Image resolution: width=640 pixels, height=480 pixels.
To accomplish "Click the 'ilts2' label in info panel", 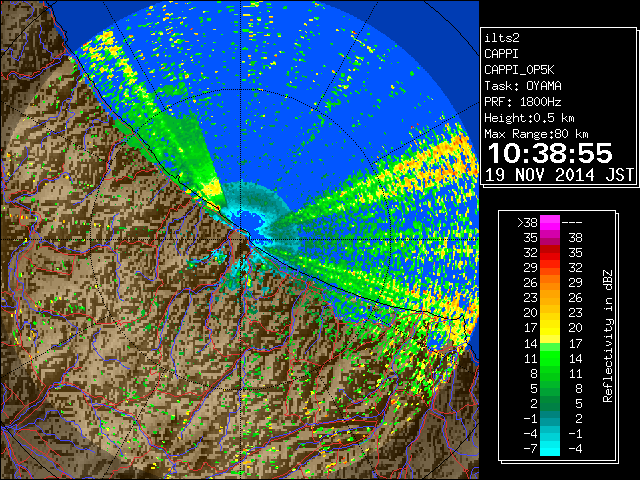I will 502,38.
